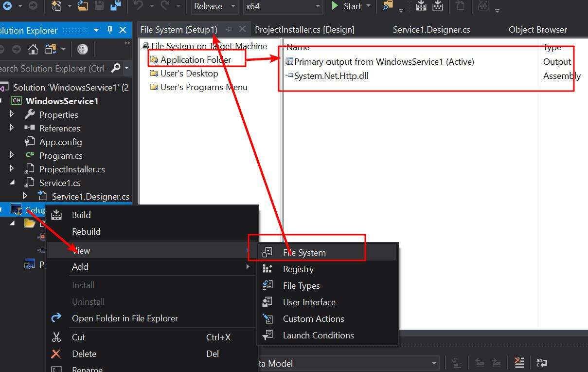Click the Switch Views icon in Solution Explorer
This screenshot has height=372, width=588.
tap(50, 49)
